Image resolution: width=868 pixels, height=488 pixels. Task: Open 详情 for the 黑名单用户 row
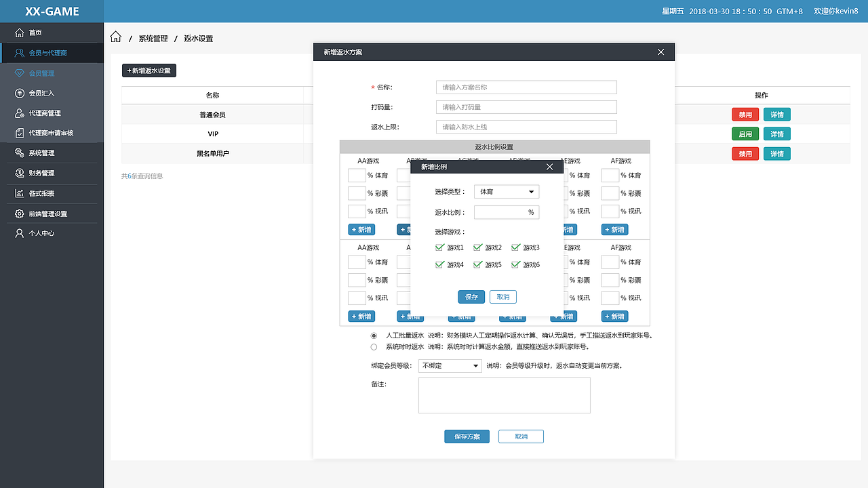[x=777, y=154]
